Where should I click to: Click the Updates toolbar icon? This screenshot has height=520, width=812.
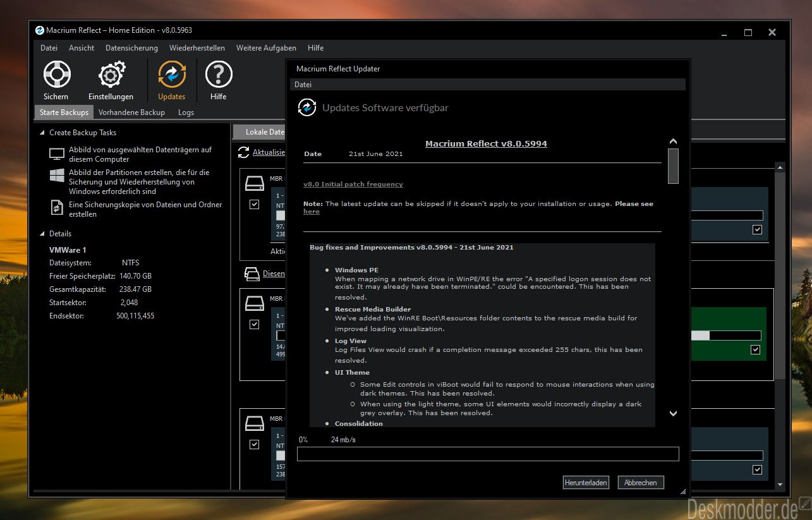tap(172, 75)
